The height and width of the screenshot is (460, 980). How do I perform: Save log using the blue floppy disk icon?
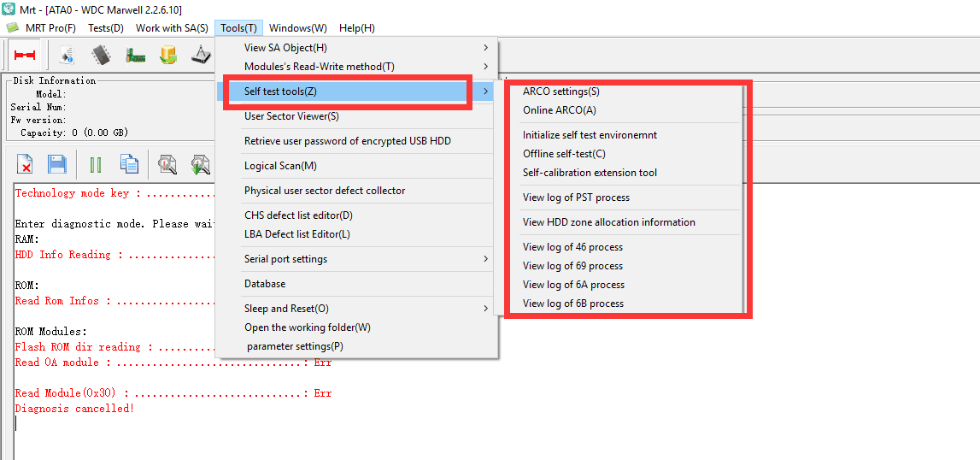tap(57, 165)
